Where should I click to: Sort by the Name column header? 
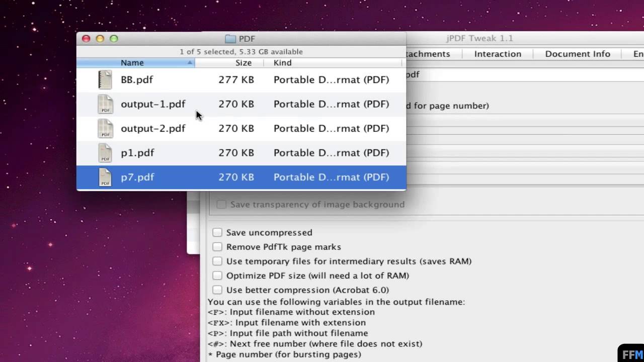point(136,63)
